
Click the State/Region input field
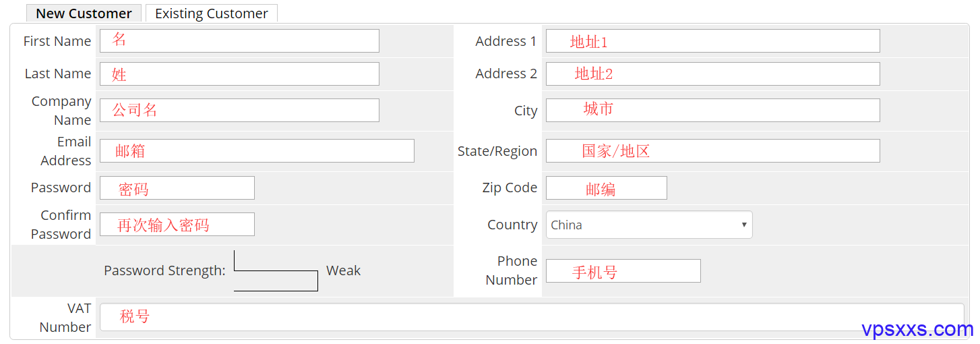[712, 150]
